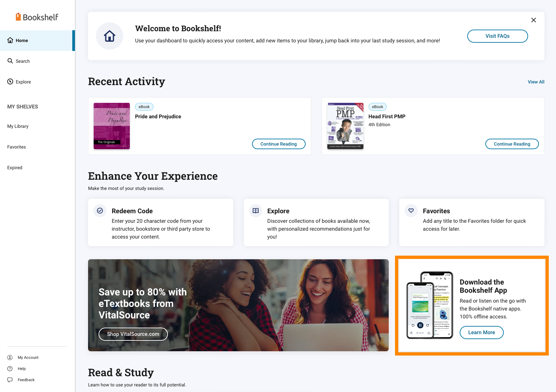The height and width of the screenshot is (392, 556).
Task: Open the Favorites shelf
Action: point(16,147)
